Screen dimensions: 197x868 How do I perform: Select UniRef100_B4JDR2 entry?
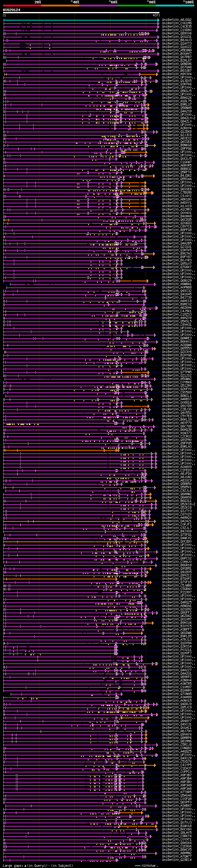[177, 176]
